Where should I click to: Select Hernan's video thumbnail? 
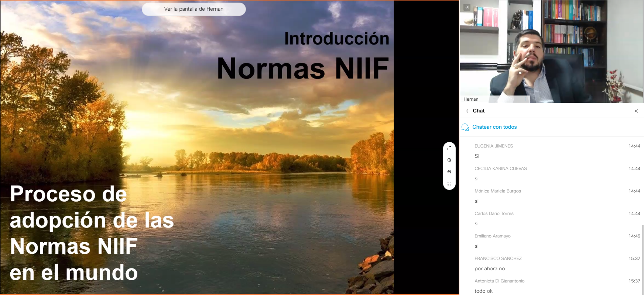[551, 52]
